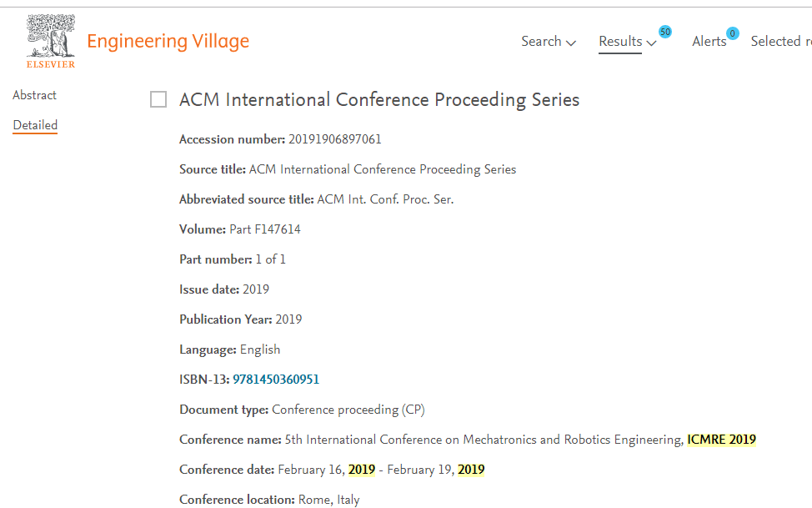Expand the Search dropdown chevron

point(571,43)
